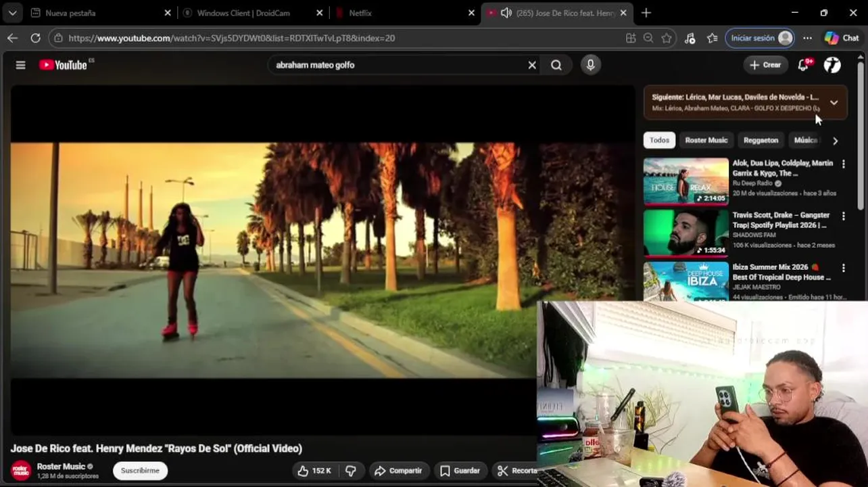Viewport: 868px width, 487px height.
Task: Open media control music note icon
Action: point(690,38)
